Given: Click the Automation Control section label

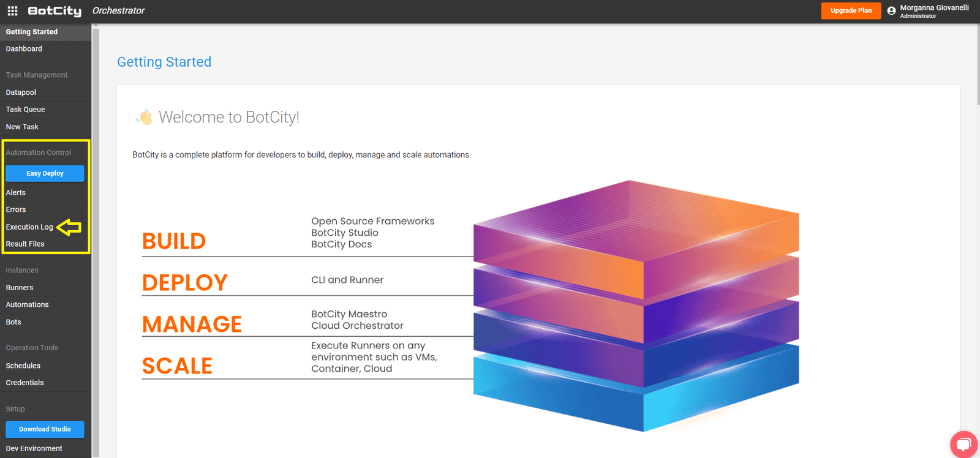Looking at the screenshot, I should (39, 152).
